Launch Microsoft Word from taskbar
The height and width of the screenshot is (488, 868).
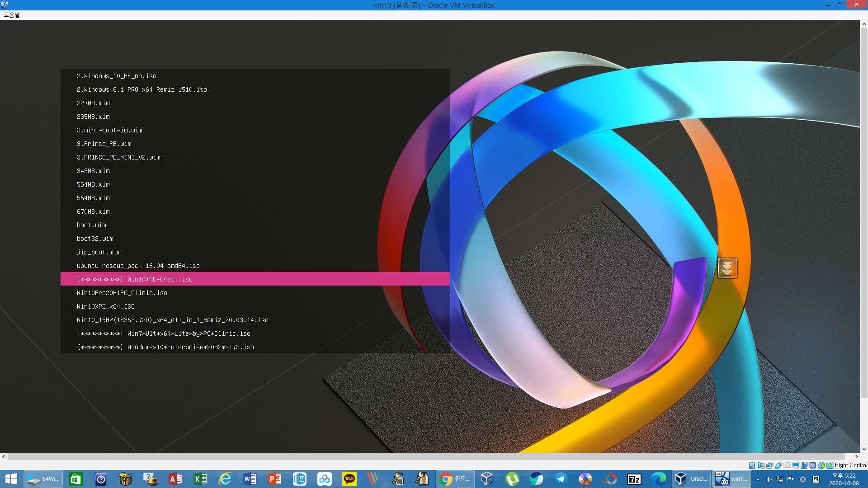click(250, 479)
